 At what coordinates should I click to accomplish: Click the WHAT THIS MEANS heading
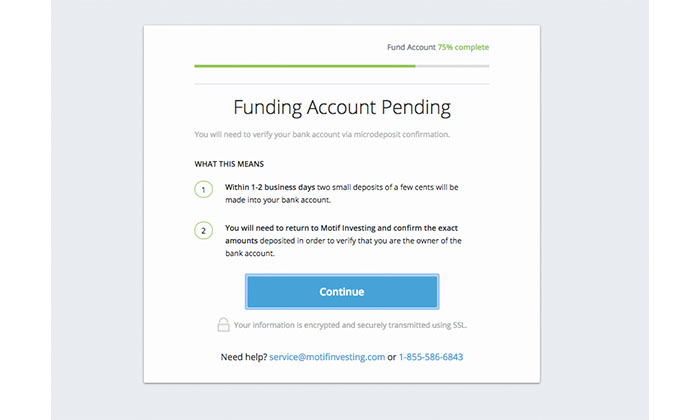click(229, 164)
